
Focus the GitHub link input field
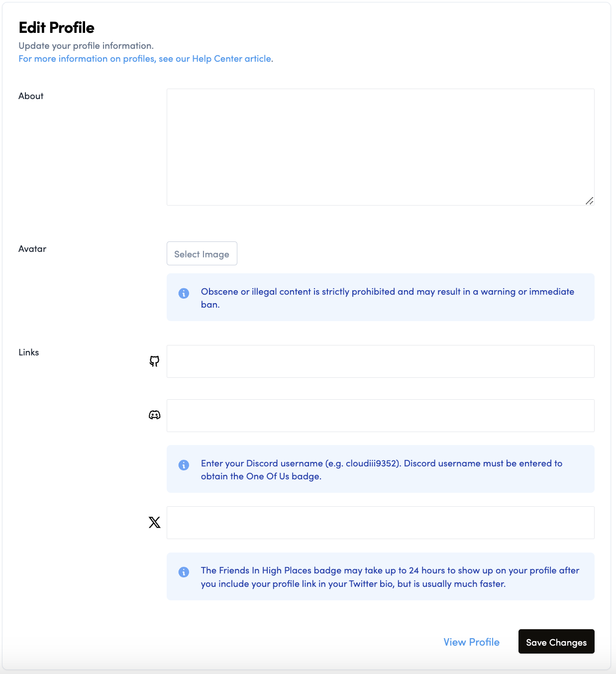point(381,361)
